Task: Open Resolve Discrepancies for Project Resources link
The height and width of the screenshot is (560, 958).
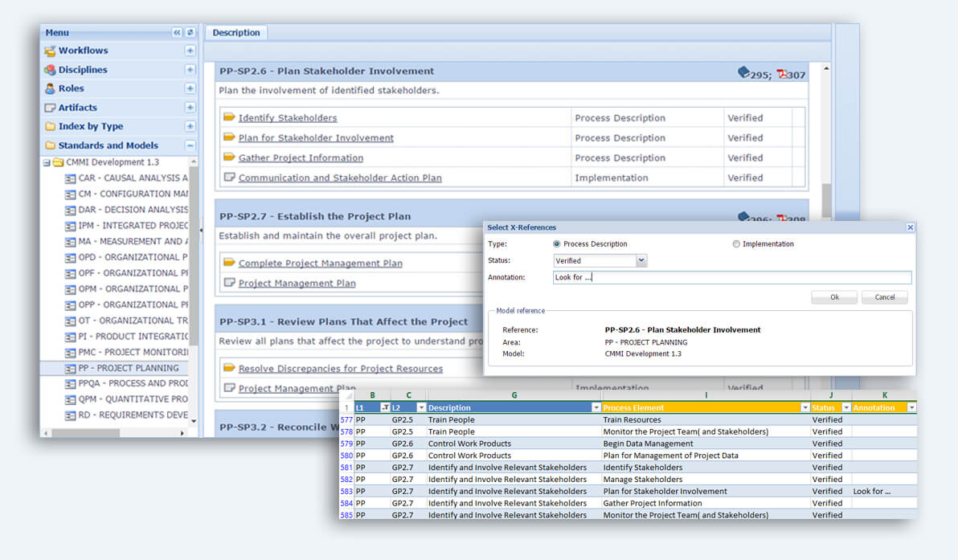Action: [340, 369]
